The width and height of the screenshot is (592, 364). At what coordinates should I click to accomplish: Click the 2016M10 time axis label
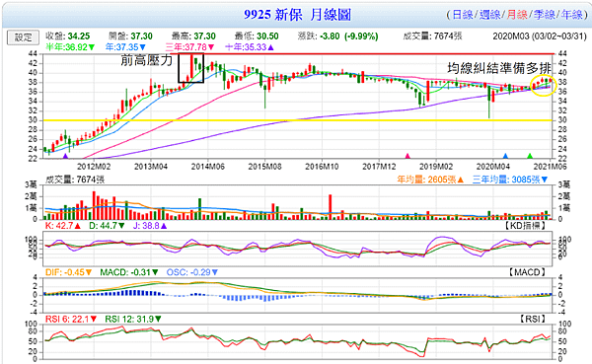(x=322, y=167)
